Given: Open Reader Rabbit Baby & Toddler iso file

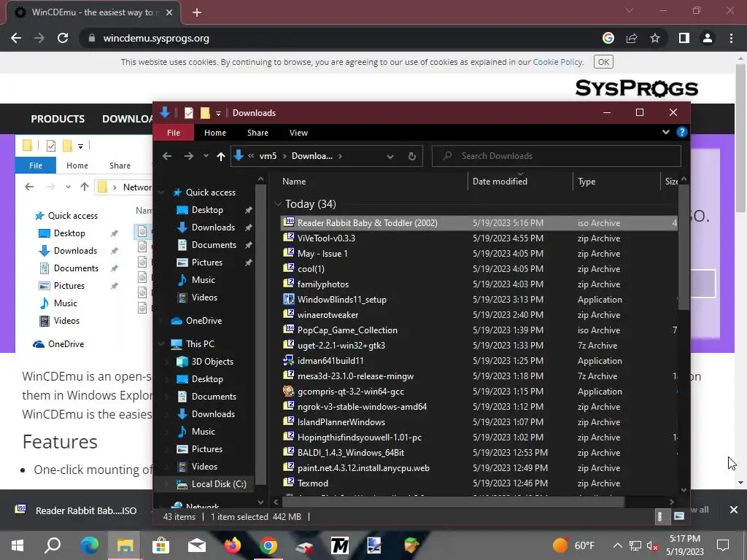Looking at the screenshot, I should 479,223.
